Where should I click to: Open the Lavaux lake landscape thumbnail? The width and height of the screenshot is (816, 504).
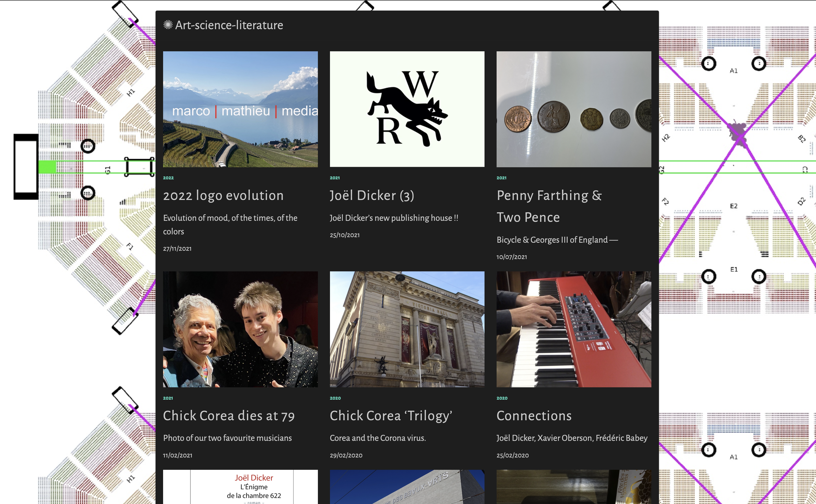click(x=240, y=109)
